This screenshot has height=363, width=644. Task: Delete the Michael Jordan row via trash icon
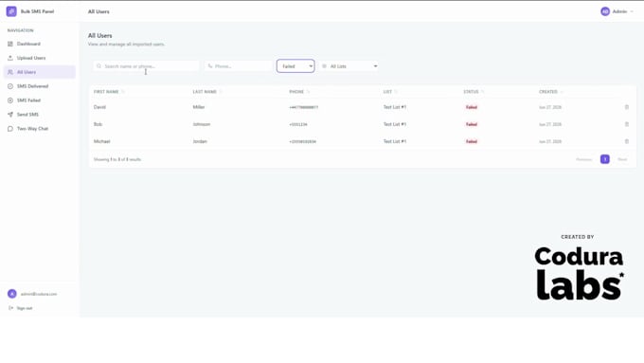pos(627,141)
